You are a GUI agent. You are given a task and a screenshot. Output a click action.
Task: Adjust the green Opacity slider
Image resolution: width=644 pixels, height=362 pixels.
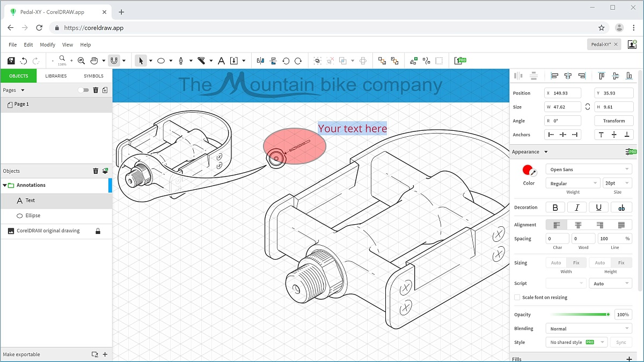tap(580, 315)
